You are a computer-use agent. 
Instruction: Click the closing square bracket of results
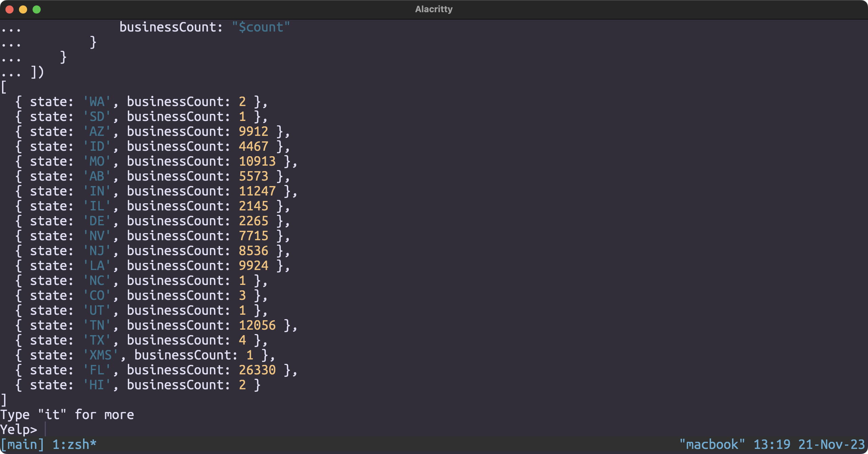click(x=4, y=400)
